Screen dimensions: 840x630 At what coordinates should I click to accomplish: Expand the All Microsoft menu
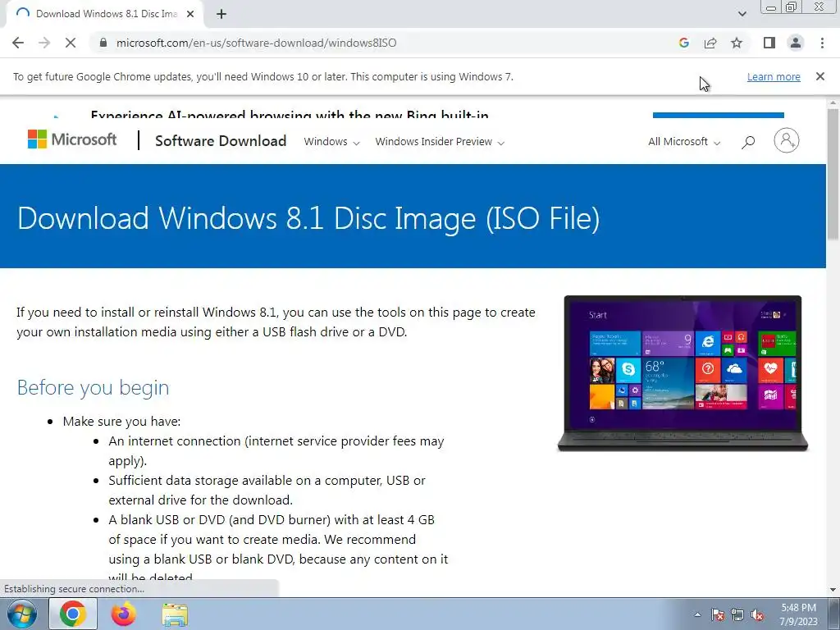683,141
